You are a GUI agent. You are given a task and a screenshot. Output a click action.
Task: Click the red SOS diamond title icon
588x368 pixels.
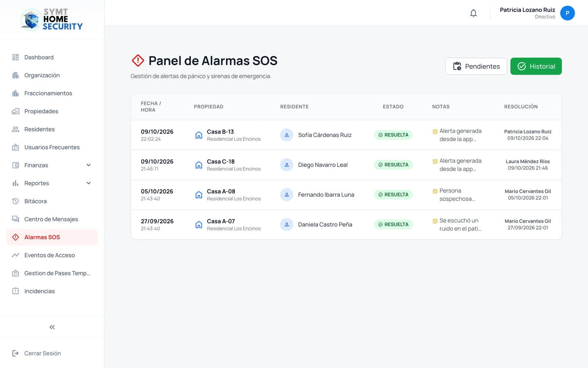[138, 60]
